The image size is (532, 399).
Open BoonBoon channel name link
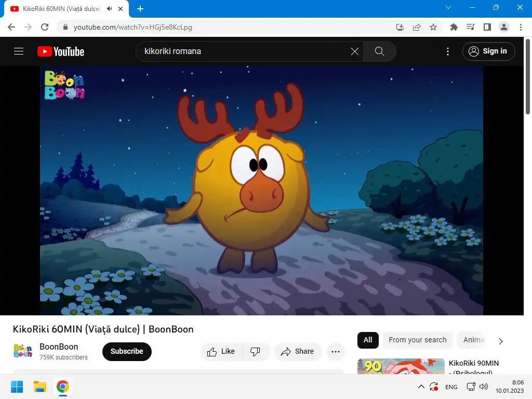point(59,347)
